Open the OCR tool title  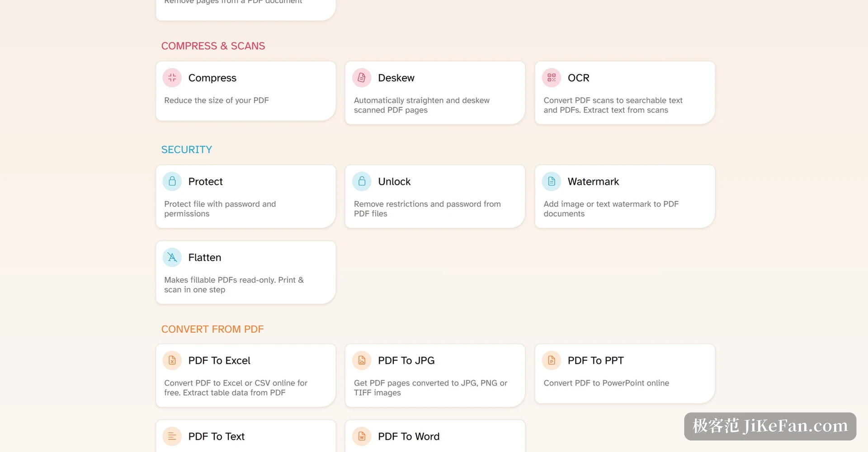click(x=578, y=78)
